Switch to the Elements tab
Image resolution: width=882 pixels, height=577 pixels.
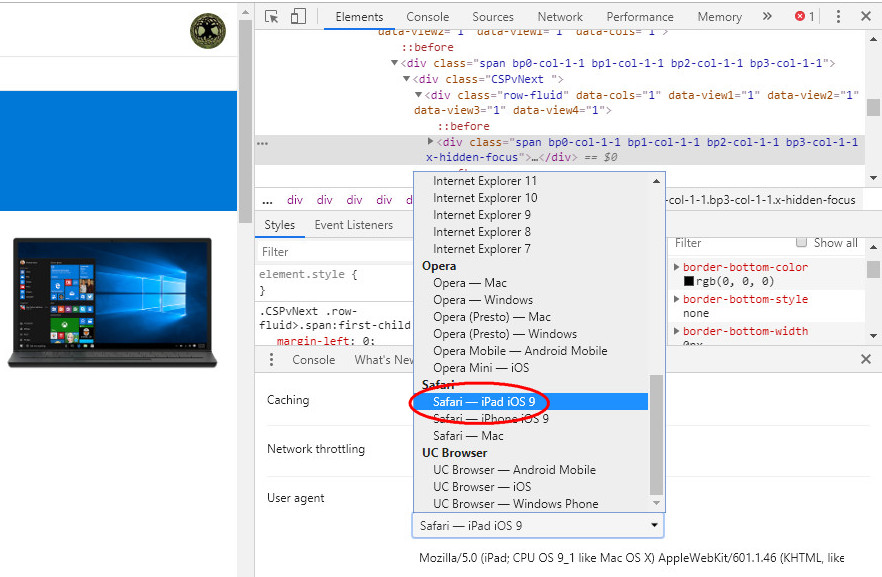(359, 17)
